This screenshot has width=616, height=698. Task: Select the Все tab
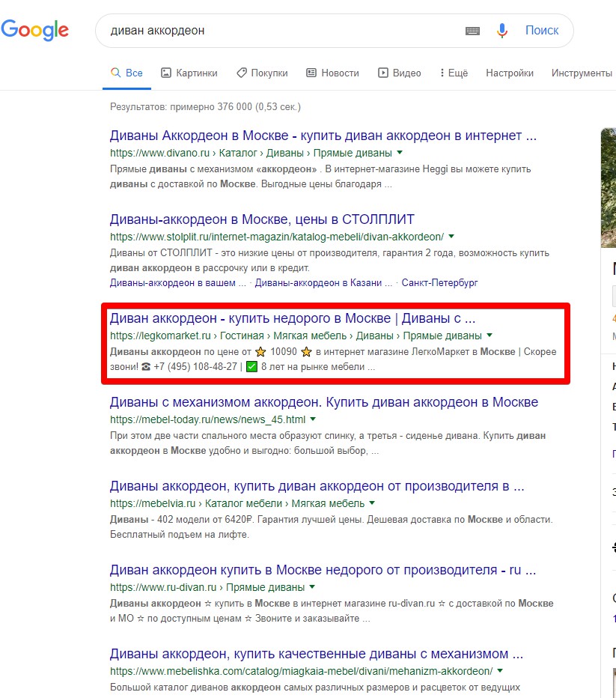126,73
